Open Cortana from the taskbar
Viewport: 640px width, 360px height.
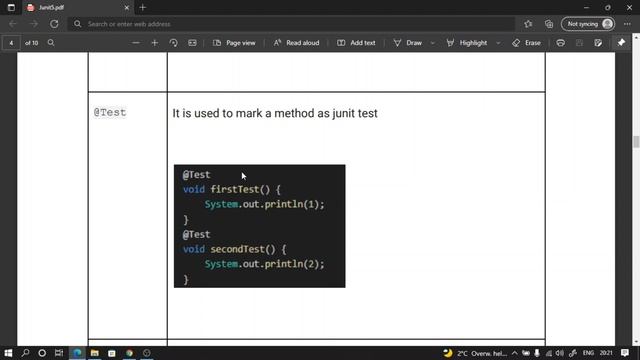click(42, 353)
